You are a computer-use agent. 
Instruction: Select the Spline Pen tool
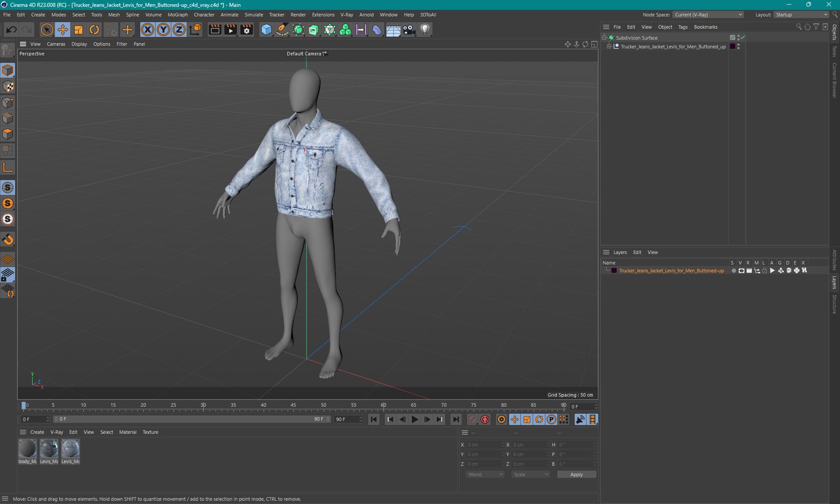pyautogui.click(x=282, y=30)
